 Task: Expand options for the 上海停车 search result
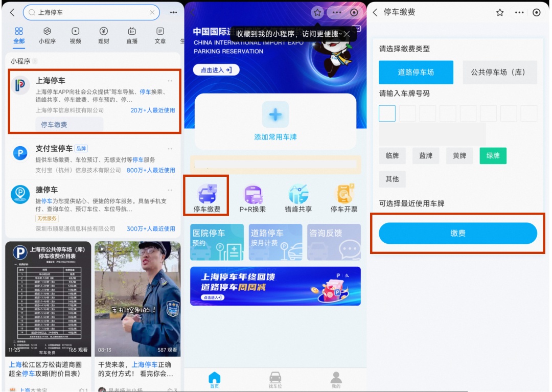coord(170,81)
